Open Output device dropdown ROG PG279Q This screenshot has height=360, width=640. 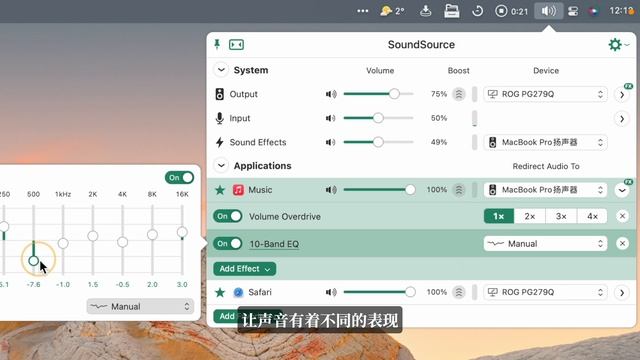(x=545, y=94)
